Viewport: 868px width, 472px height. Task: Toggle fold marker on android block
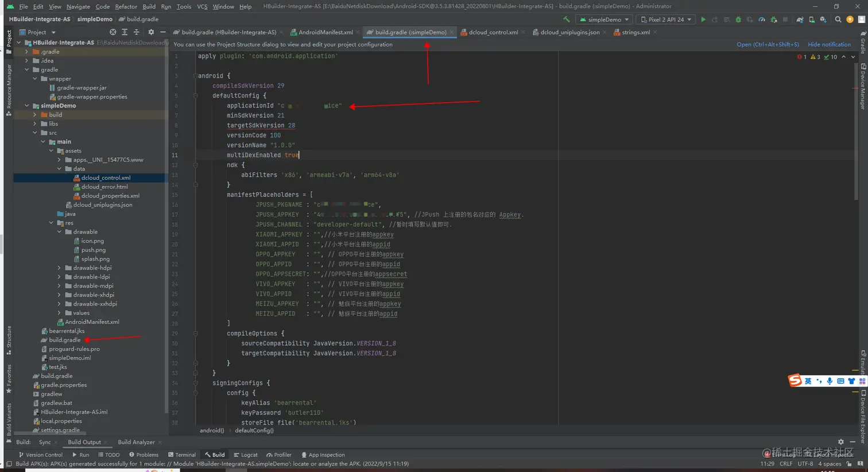[x=195, y=76]
